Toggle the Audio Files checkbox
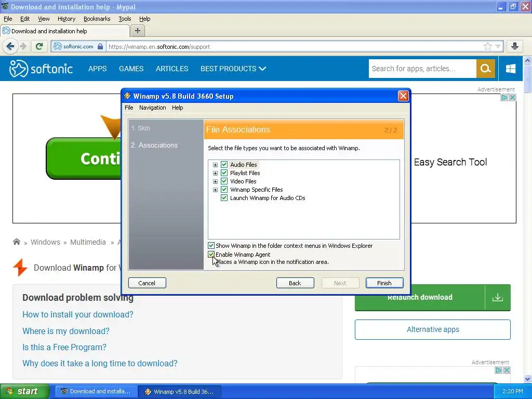 224,165
